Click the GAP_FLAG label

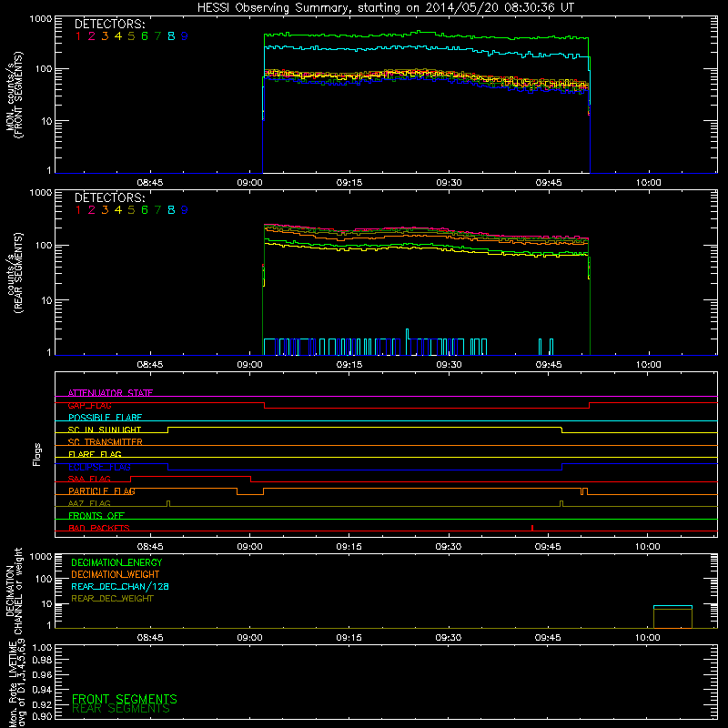click(x=89, y=405)
